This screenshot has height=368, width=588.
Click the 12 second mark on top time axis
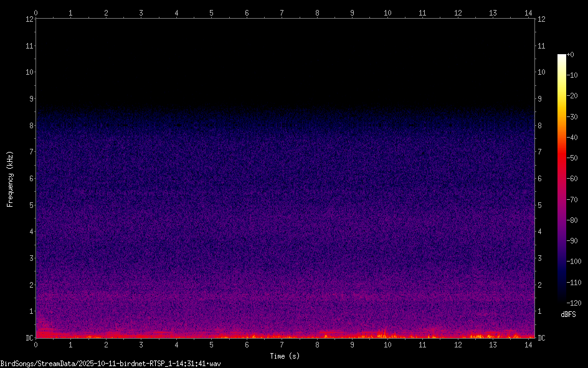click(x=458, y=12)
